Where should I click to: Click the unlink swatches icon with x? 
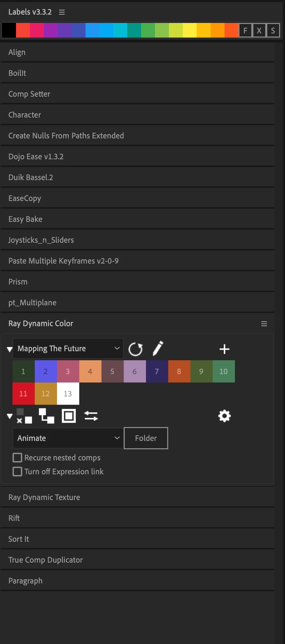click(24, 416)
